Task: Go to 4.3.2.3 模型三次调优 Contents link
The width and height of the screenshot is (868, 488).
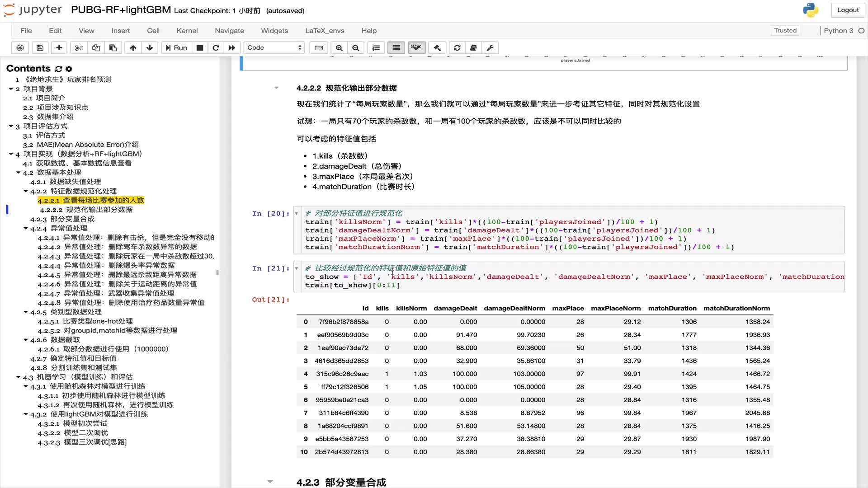Action: pyautogui.click(x=82, y=442)
